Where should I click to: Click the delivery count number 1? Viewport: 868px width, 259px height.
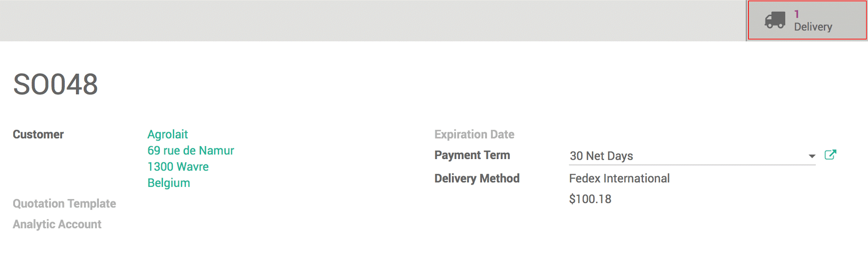[796, 14]
